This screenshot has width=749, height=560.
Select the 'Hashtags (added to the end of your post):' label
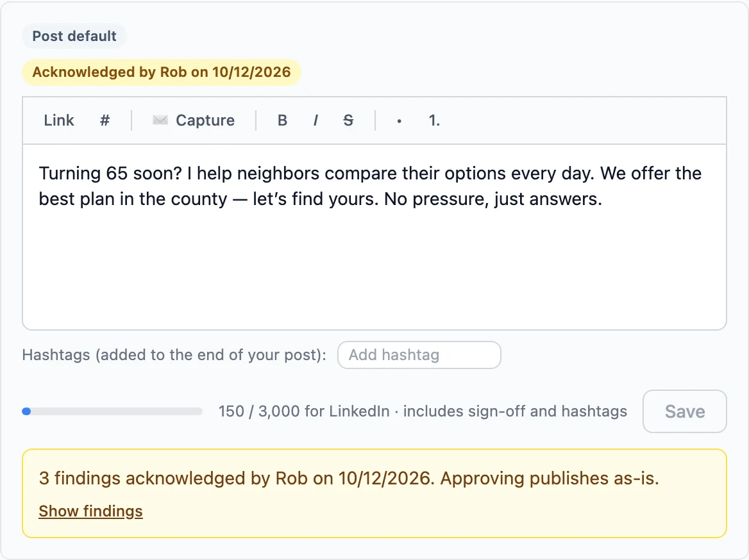[174, 355]
